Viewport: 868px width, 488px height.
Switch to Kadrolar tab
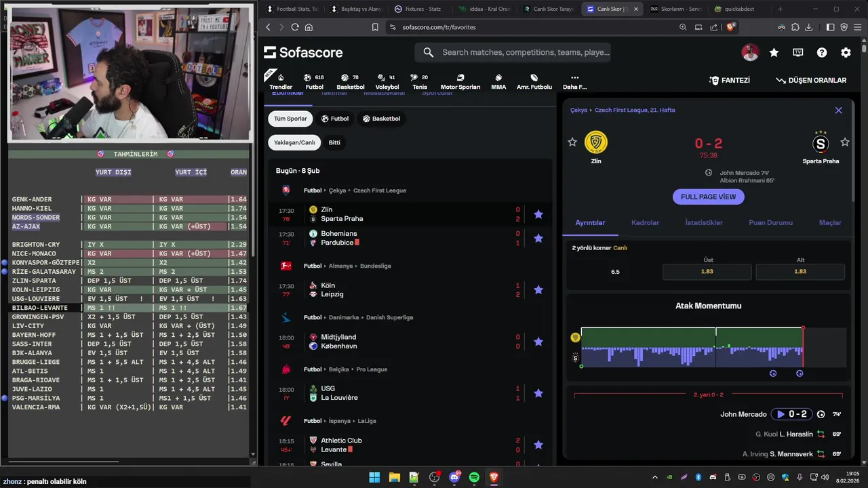(x=645, y=222)
